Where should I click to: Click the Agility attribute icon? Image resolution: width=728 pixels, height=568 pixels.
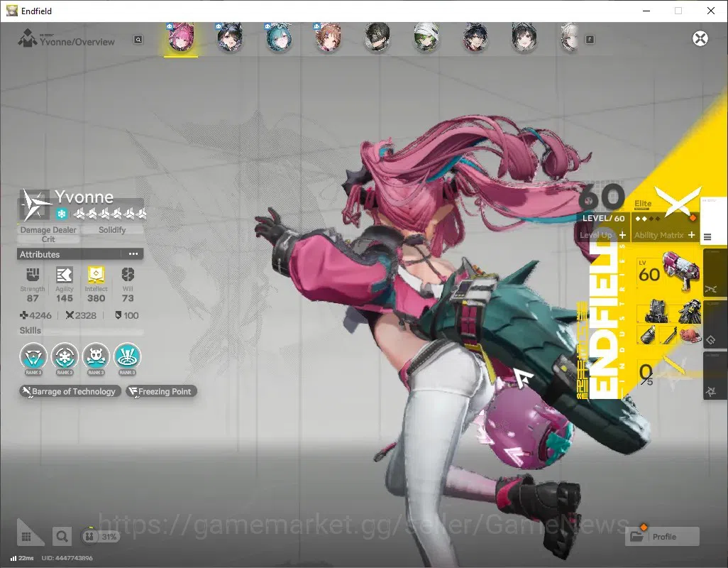coord(64,275)
